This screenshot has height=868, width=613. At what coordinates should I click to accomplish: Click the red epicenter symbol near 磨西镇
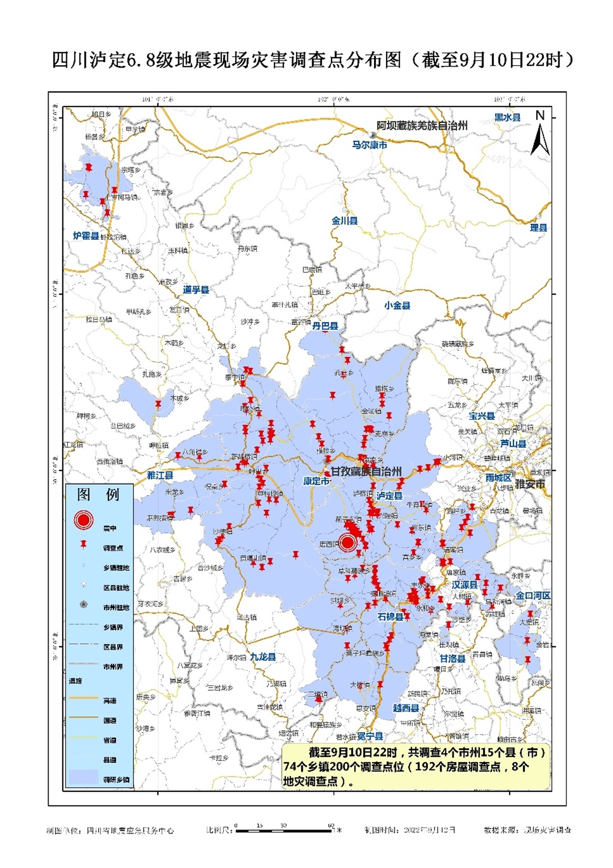tap(347, 542)
